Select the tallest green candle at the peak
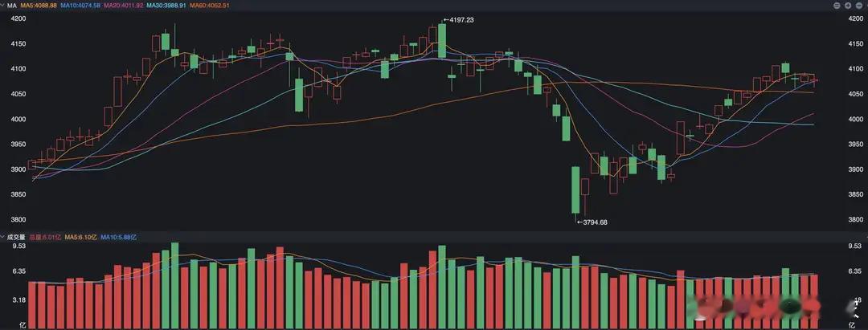Image resolution: width=868 pixels, height=330 pixels. 441,40
